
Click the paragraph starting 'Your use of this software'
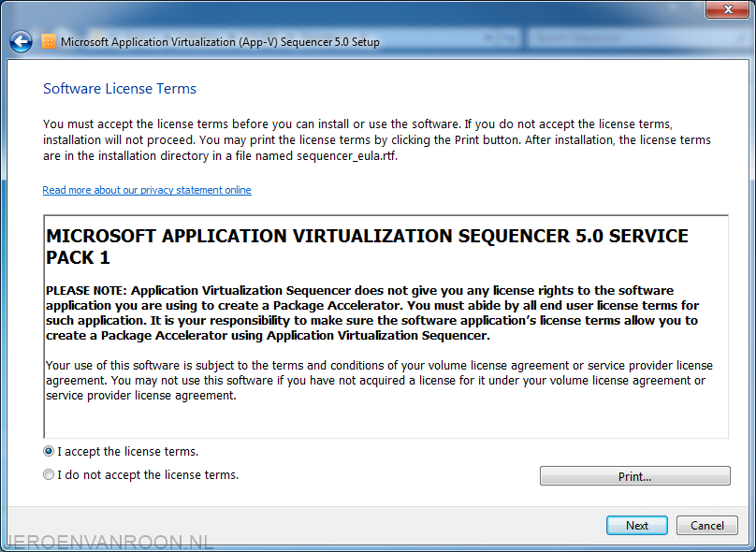click(380, 381)
